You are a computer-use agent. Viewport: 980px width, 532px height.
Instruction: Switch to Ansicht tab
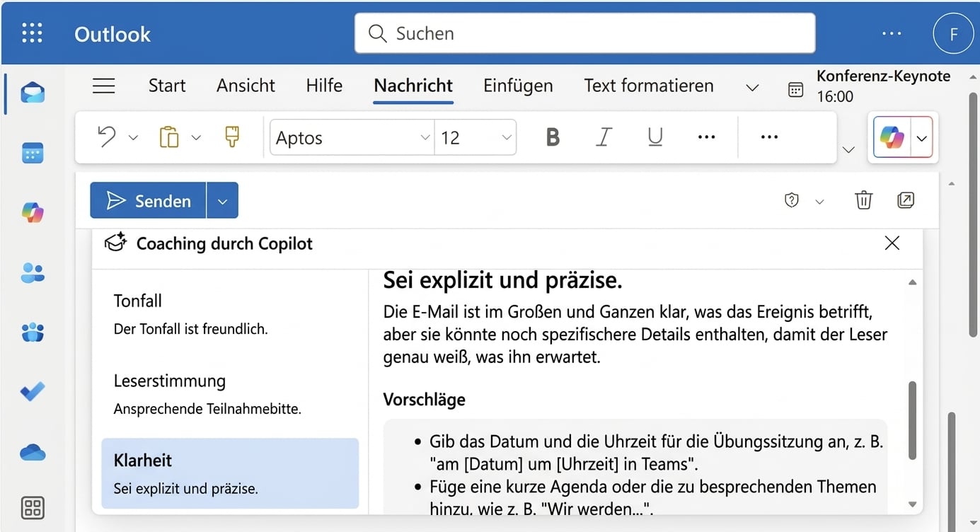coord(246,86)
